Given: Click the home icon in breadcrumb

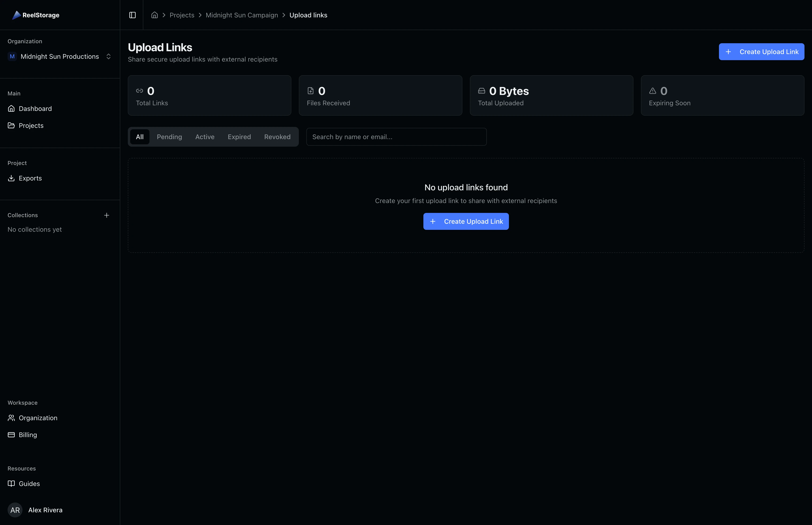Looking at the screenshot, I should tap(154, 15).
